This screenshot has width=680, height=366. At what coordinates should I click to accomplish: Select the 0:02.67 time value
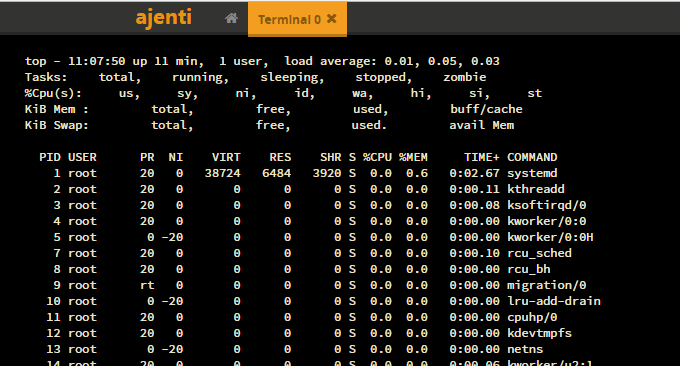(x=474, y=173)
